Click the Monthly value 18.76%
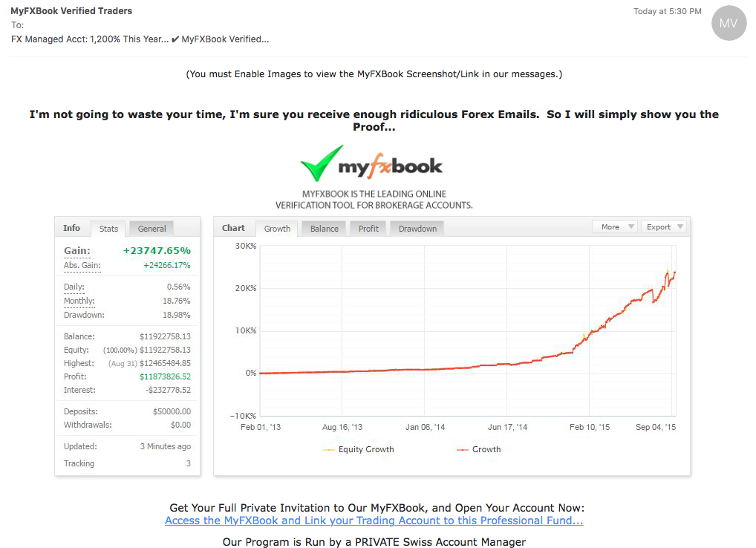Viewport: 756px width, 548px height. coord(177,301)
